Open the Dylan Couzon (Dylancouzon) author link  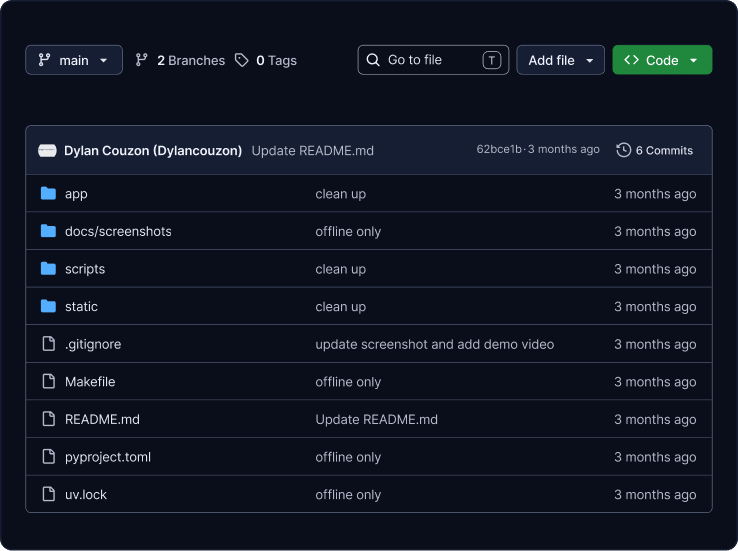pyautogui.click(x=153, y=151)
